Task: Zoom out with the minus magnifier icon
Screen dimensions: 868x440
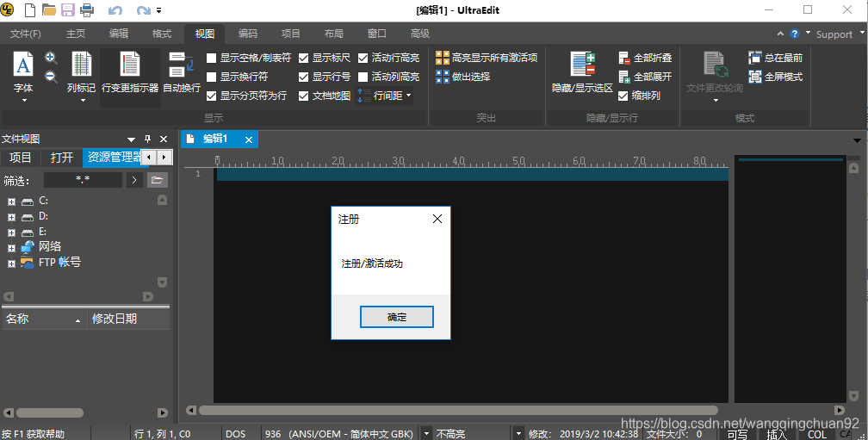Action: tap(51, 77)
